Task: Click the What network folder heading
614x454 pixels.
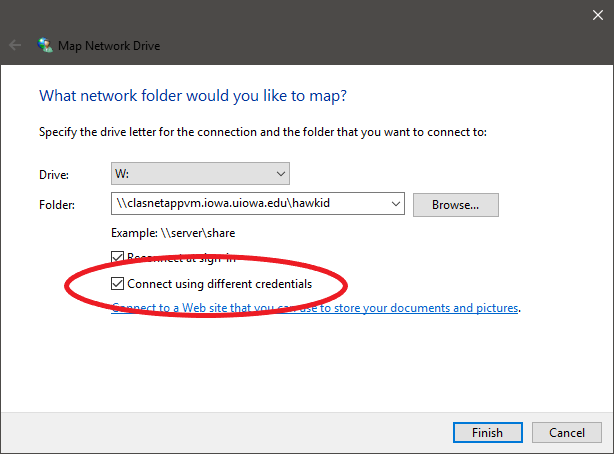Action: (x=192, y=96)
